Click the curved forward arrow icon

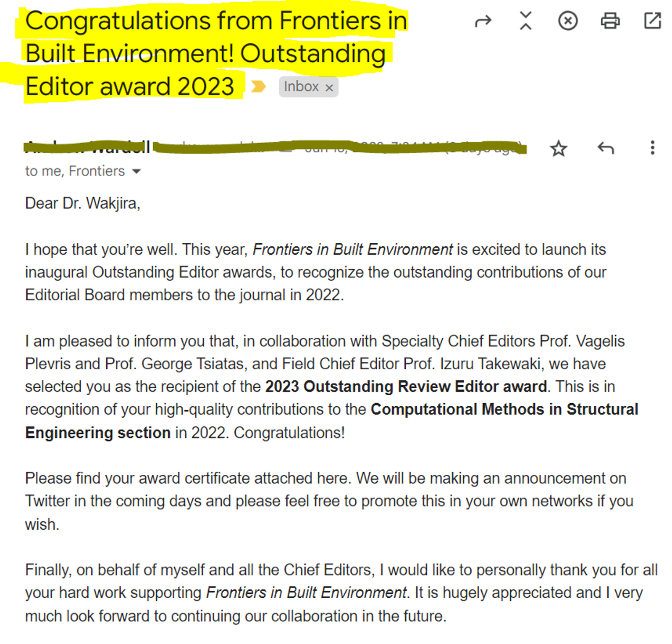click(x=483, y=21)
